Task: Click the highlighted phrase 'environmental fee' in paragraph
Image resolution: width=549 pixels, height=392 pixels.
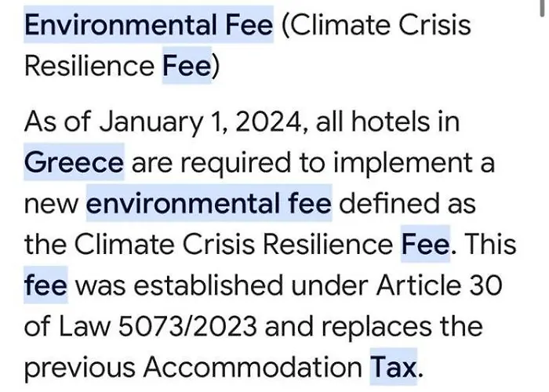Action: pos(209,203)
